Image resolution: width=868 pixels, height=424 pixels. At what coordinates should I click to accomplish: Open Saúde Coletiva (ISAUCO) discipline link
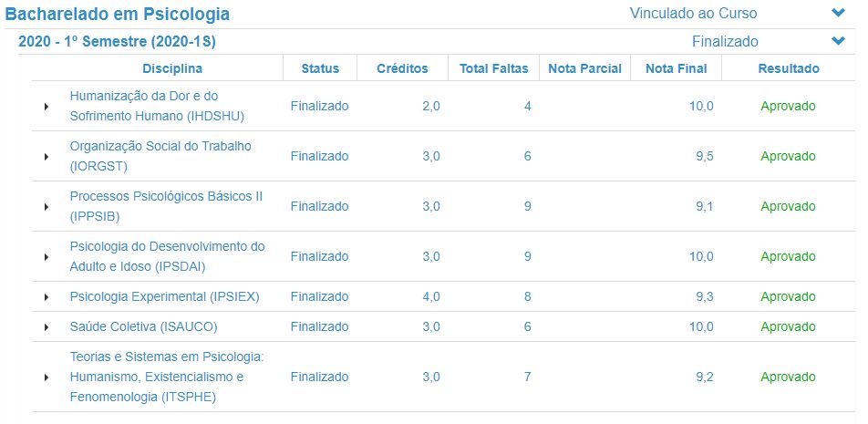(143, 327)
